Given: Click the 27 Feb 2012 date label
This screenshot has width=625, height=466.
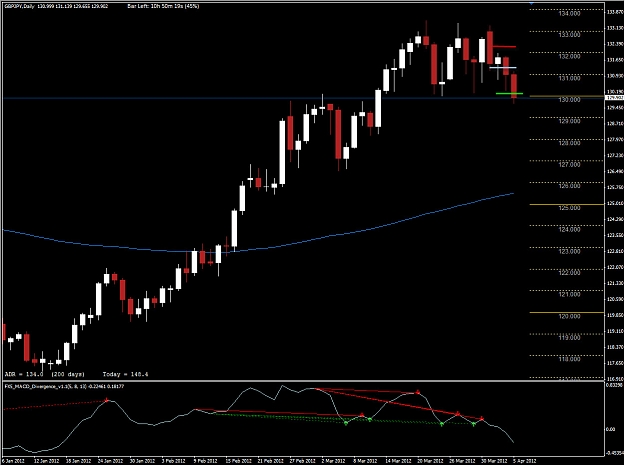Looking at the screenshot, I should pyautogui.click(x=301, y=461).
